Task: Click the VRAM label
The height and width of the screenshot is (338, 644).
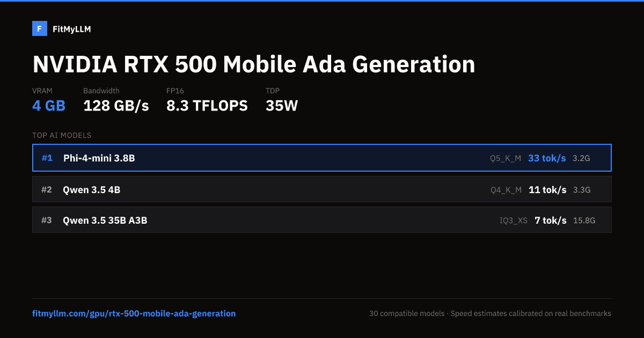Action: [x=42, y=91]
